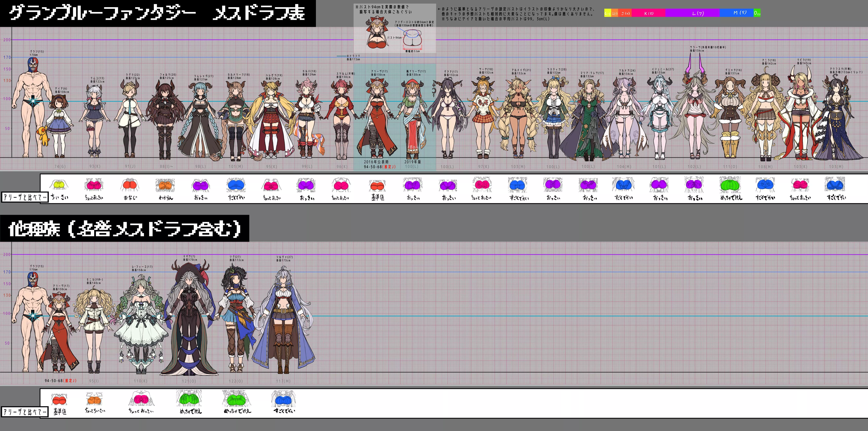Click the 他種族 section title banner

coord(124,229)
